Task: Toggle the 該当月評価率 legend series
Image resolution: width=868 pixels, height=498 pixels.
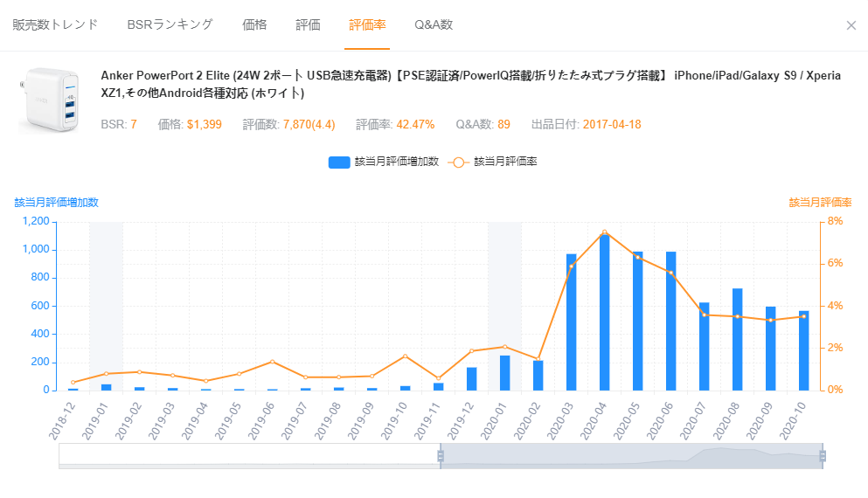Action: 493,163
